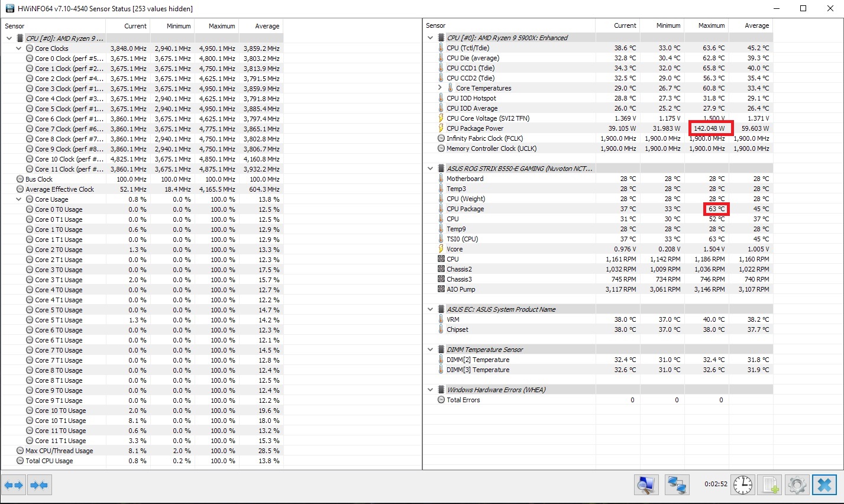Viewport: 844px width, 504px height.
Task: Select the Core 10 Clock row
Action: point(142,159)
